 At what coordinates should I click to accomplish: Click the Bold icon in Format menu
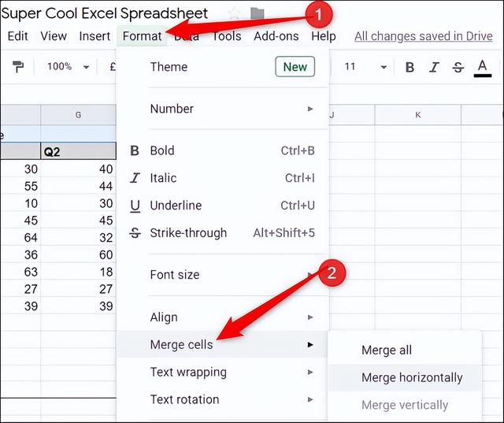[x=135, y=150]
